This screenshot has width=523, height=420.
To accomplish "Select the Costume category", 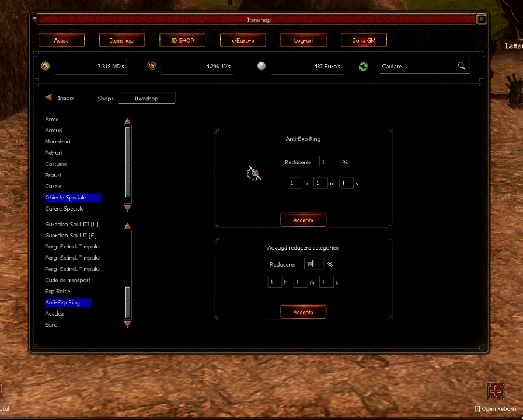I will [55, 164].
